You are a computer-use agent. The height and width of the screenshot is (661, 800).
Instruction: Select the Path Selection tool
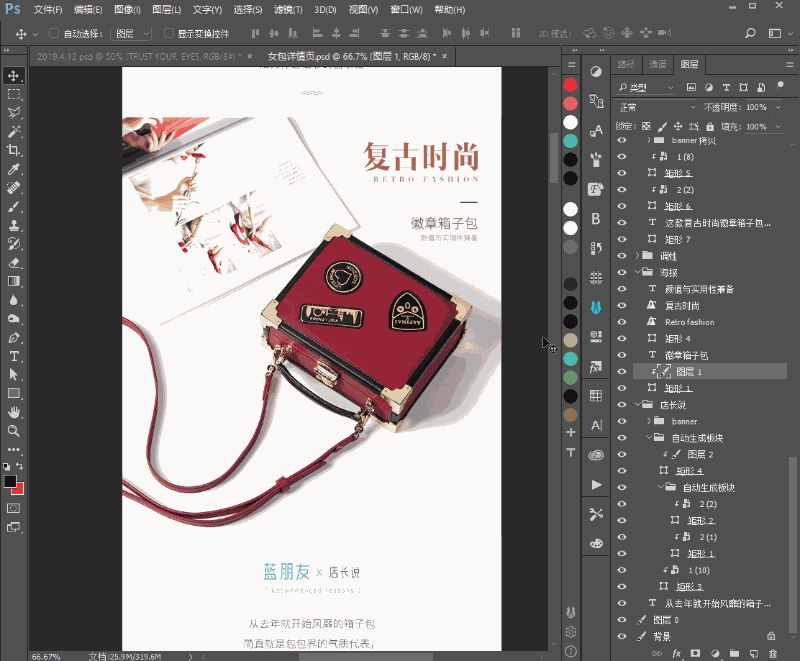pos(13,375)
